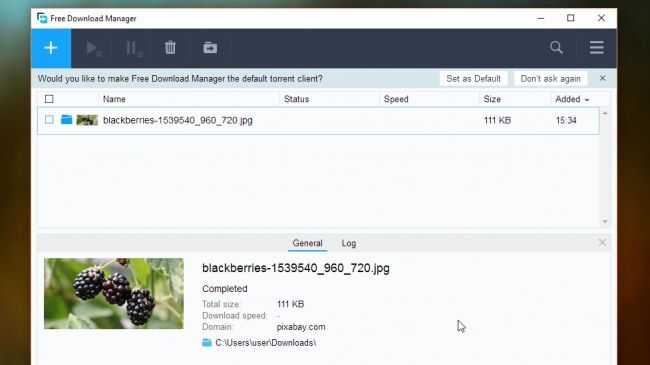This screenshot has height=365, width=650.
Task: Close the download details panel
Action: tap(602, 243)
